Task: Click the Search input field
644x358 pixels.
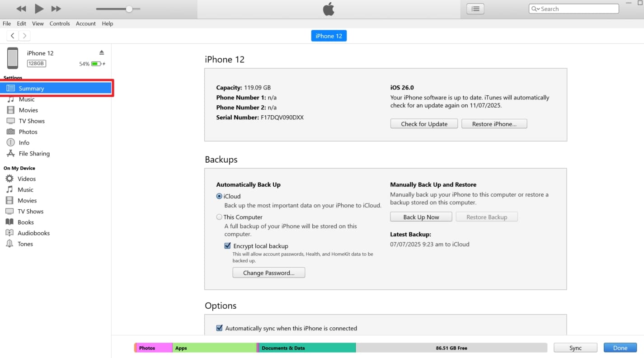Action: (x=573, y=9)
